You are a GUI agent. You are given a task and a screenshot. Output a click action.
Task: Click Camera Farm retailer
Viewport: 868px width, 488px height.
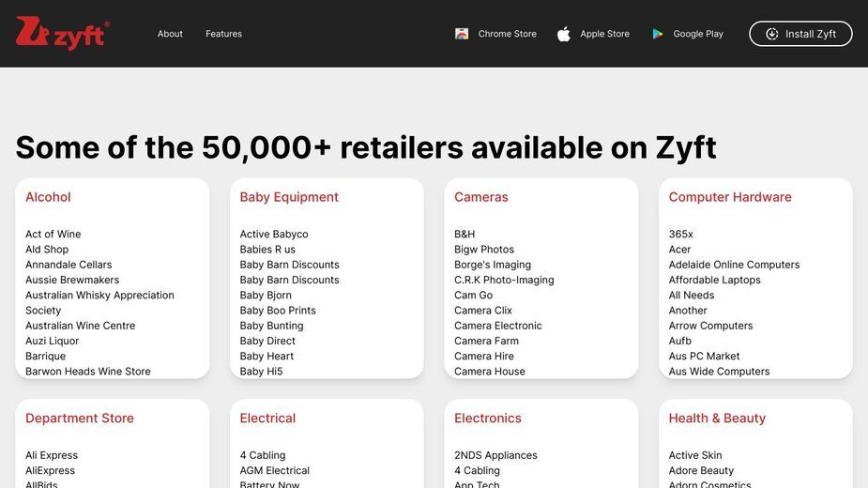pyautogui.click(x=487, y=342)
